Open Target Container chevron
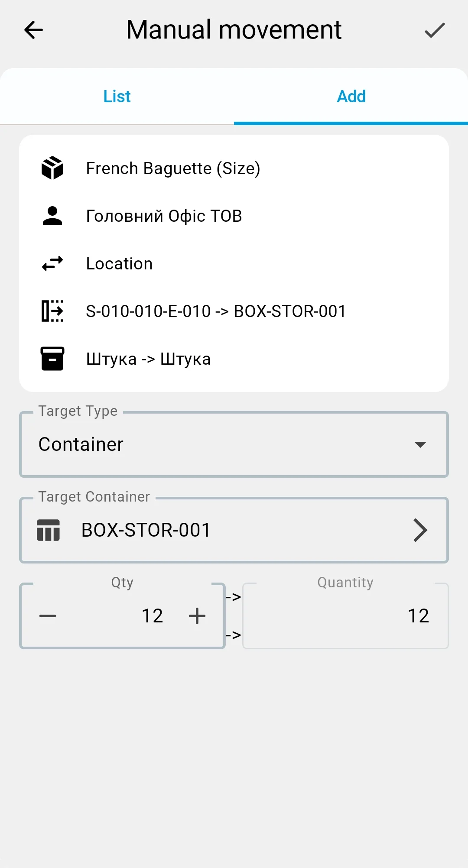 [x=420, y=530]
